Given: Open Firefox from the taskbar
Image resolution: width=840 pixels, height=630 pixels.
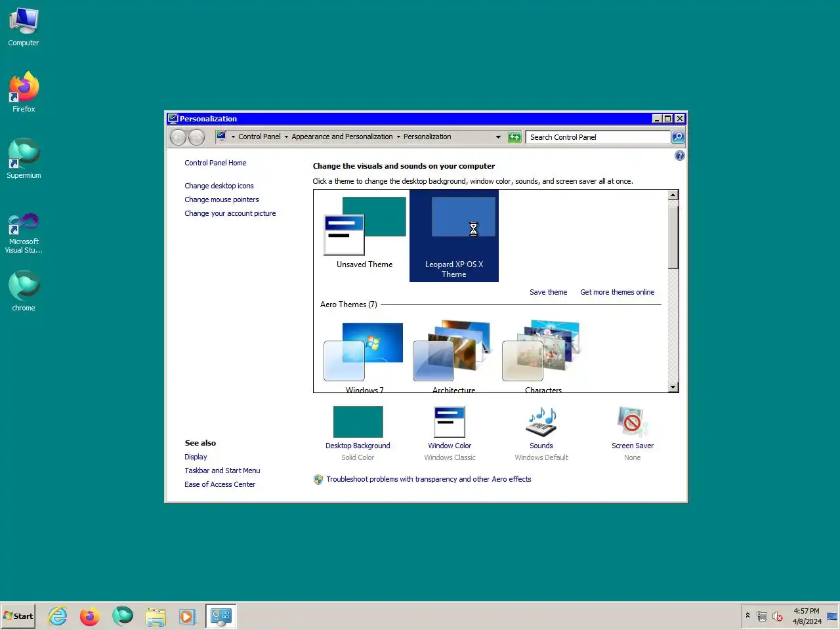Looking at the screenshot, I should coord(90,616).
